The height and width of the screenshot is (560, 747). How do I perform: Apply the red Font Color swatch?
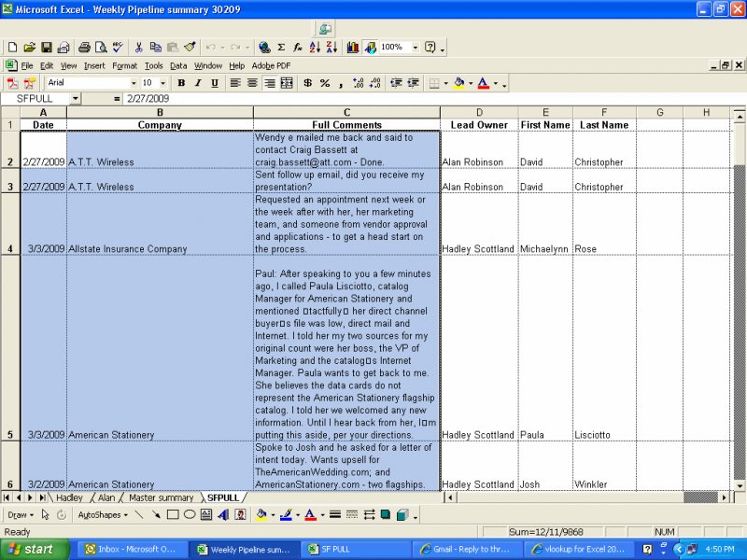pos(483,83)
